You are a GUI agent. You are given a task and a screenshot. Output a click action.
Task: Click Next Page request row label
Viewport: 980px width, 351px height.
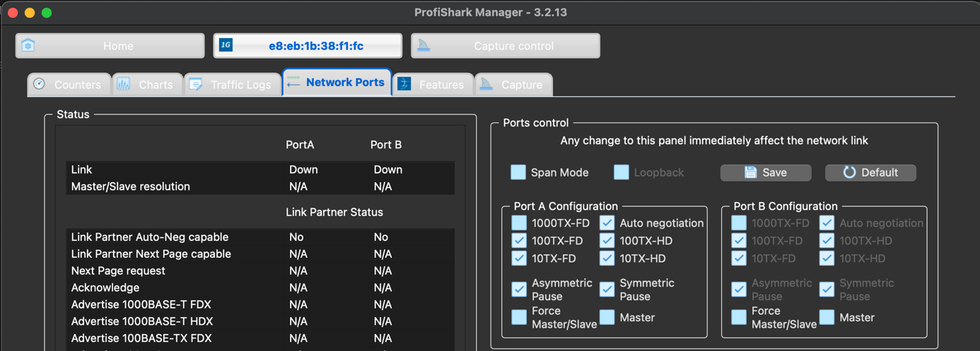(118, 270)
